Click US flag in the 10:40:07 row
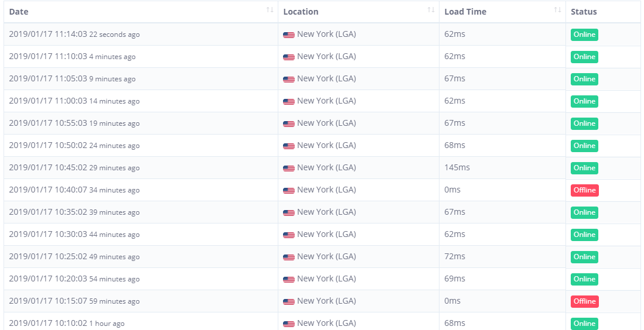The height and width of the screenshot is (330, 644). [289, 191]
